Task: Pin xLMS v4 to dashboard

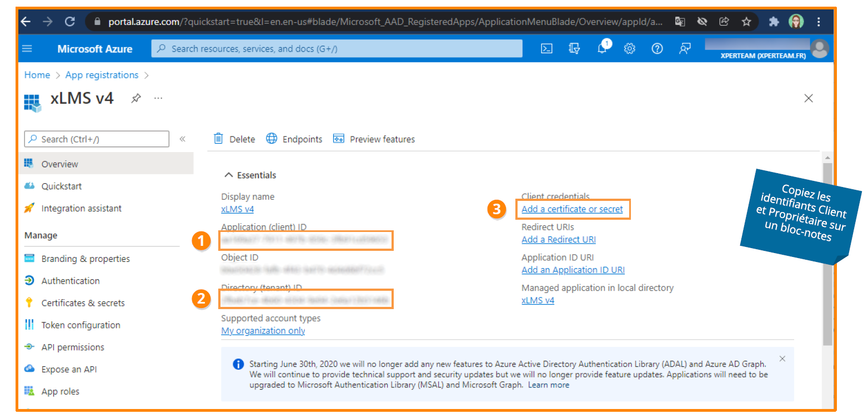Action: [x=136, y=98]
